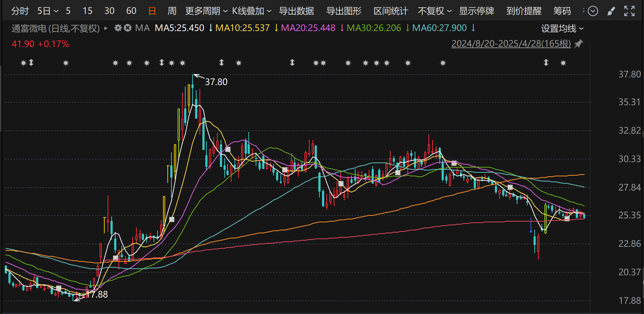
Task: Enter fullscreen chart mode
Action: (629, 11)
